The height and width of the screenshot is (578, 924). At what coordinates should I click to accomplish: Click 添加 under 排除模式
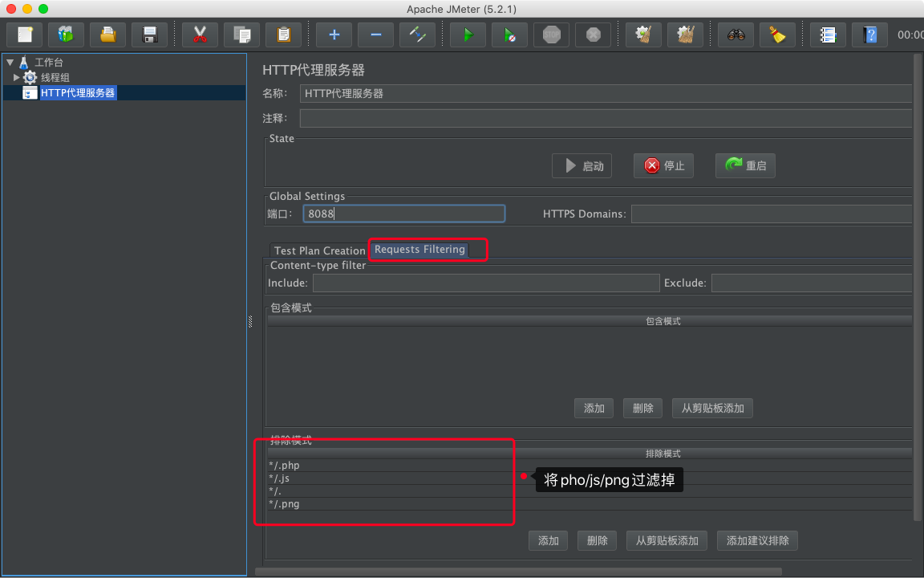[548, 540]
